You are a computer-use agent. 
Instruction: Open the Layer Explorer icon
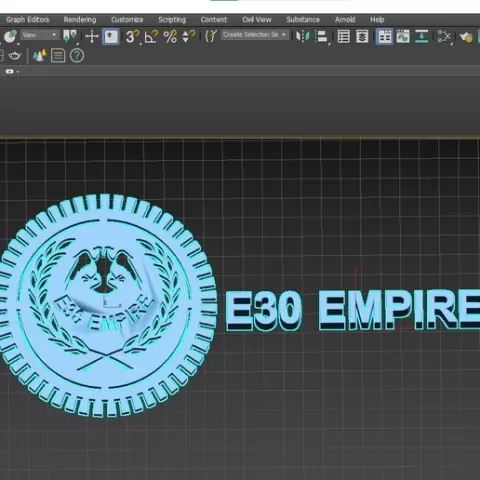pos(362,36)
